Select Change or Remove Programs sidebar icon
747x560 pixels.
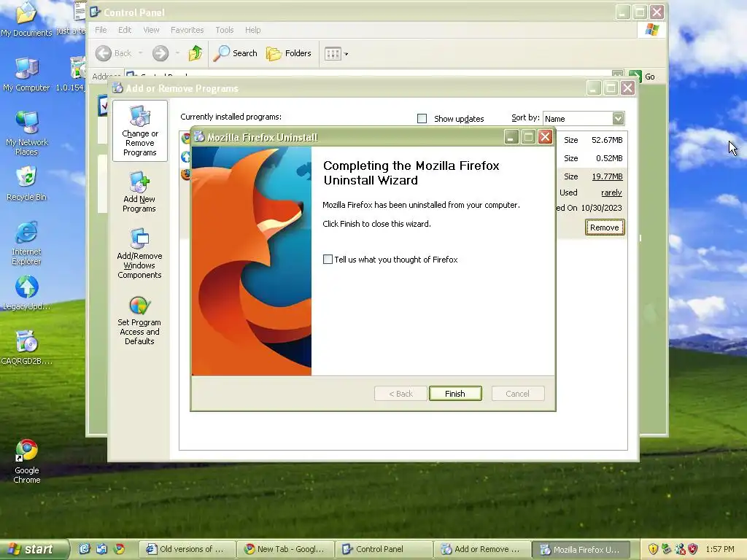[139, 131]
